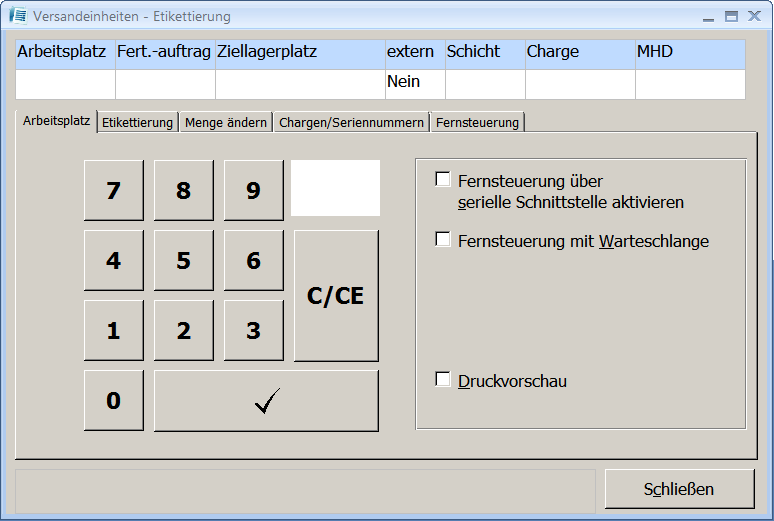The height and width of the screenshot is (521, 774).
Task: Toggle Fernsteuerung mit Warteschlange checkbox
Action: coord(443,240)
